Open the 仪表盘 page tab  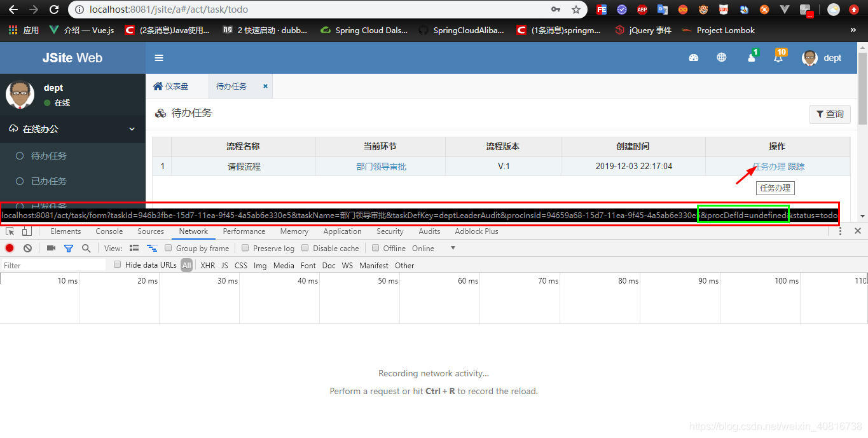170,86
